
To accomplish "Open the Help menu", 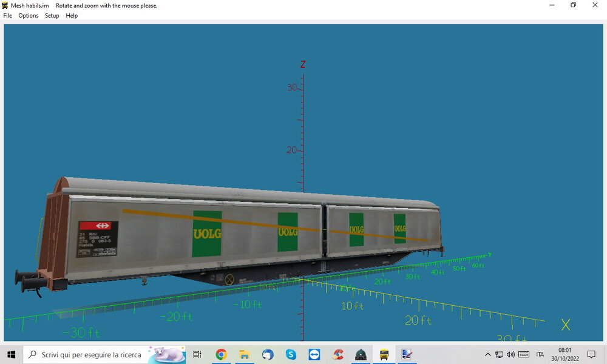I will 72,16.
